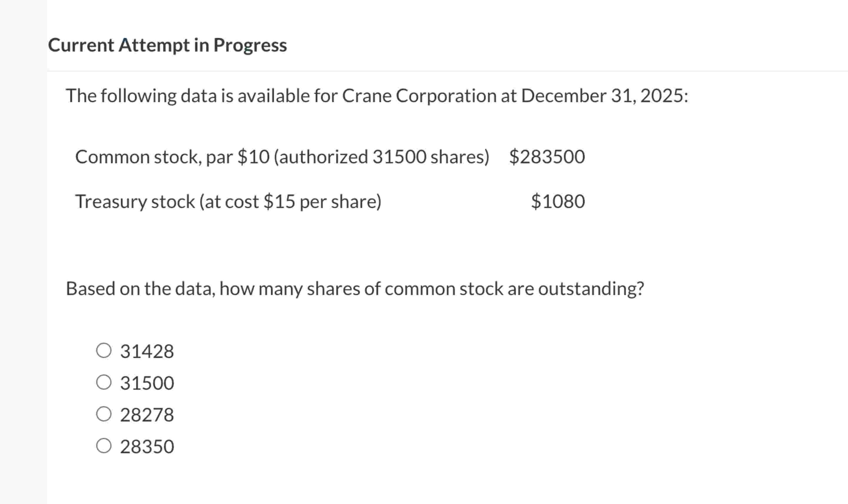Select the 28350 radio button

click(104, 445)
